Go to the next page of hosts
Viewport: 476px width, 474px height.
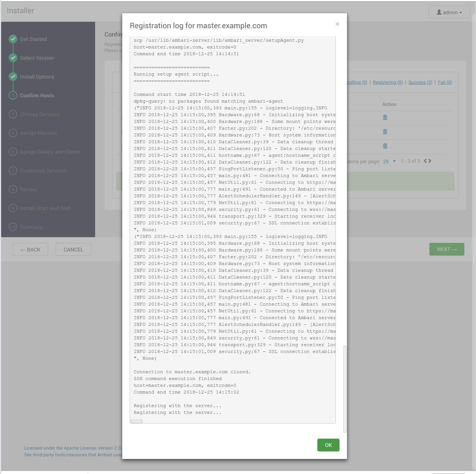tap(430, 161)
